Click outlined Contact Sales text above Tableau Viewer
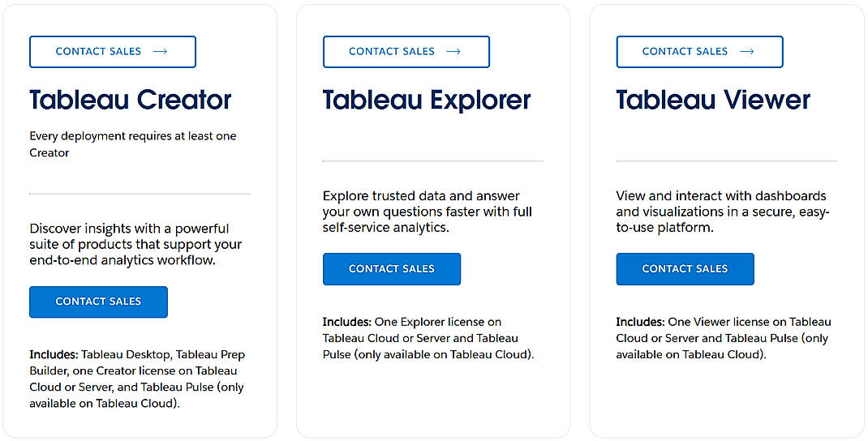 (x=685, y=52)
